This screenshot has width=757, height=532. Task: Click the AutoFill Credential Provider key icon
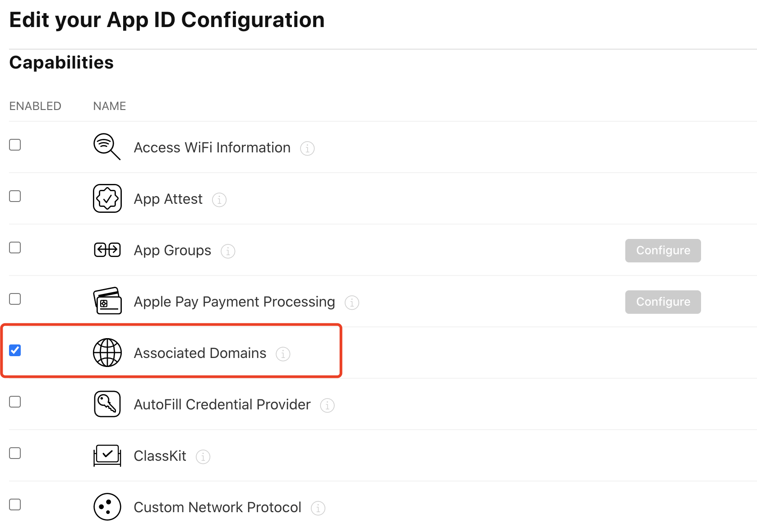pos(107,404)
